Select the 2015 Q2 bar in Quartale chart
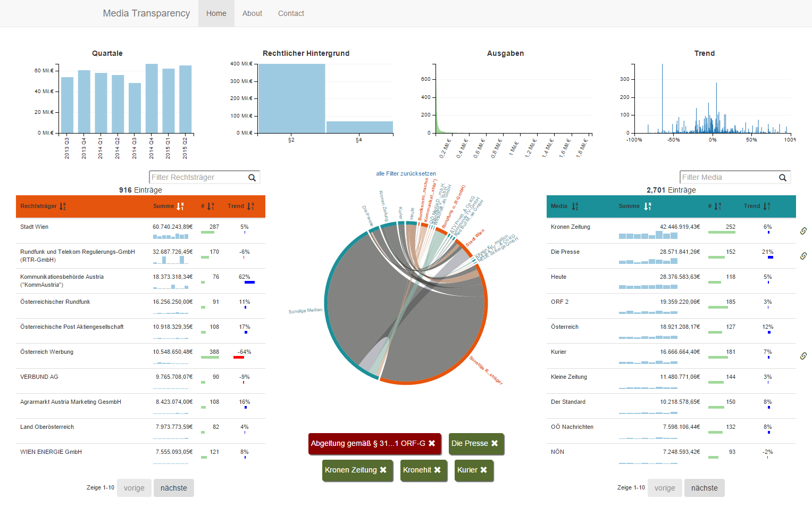The image size is (812, 506). (x=185, y=99)
